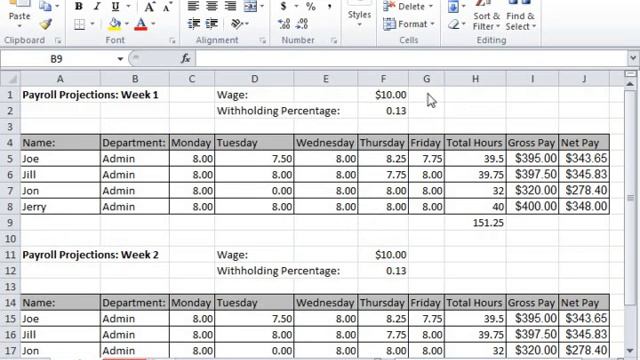Screen dimensions: 640x360
Task: Click the Format Painter brush icon
Action: pyautogui.click(x=46, y=24)
